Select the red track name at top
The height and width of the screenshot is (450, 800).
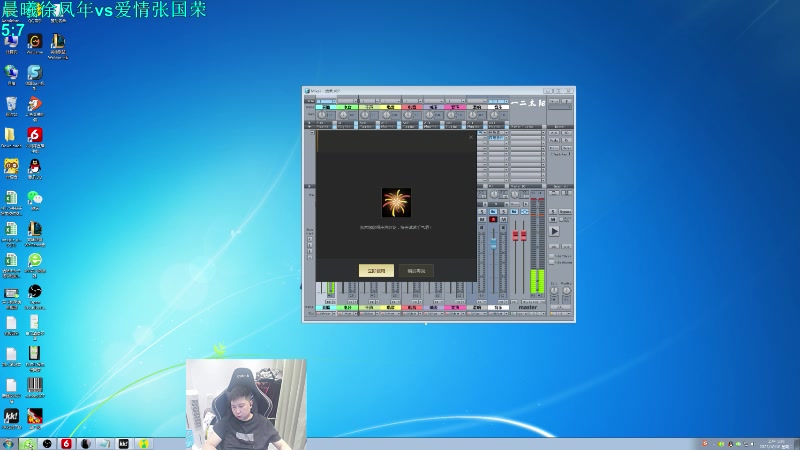pos(412,107)
